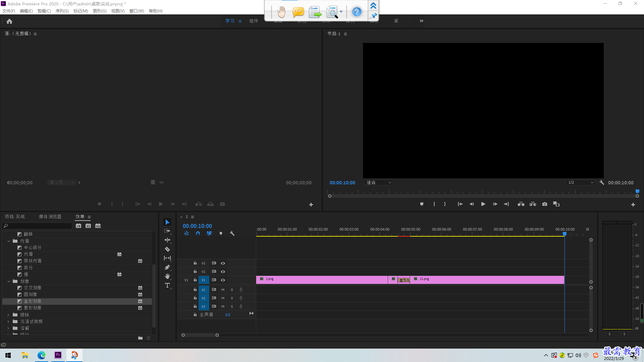Select the Pen tool
The image size is (644, 362).
tap(167, 267)
